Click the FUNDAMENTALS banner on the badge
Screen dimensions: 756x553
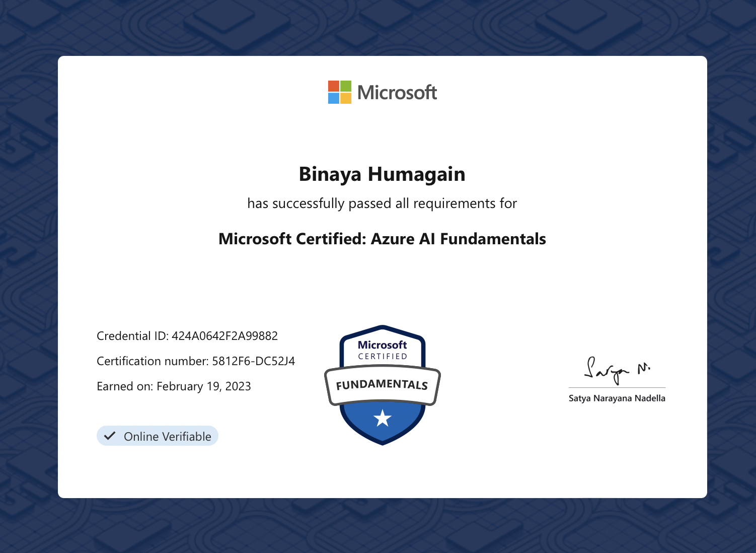tap(382, 385)
